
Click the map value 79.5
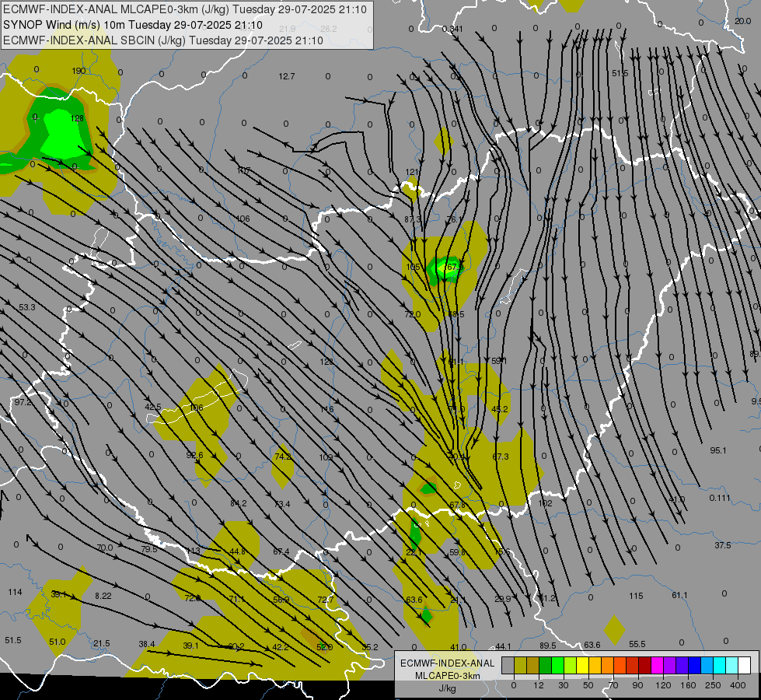click(x=149, y=549)
